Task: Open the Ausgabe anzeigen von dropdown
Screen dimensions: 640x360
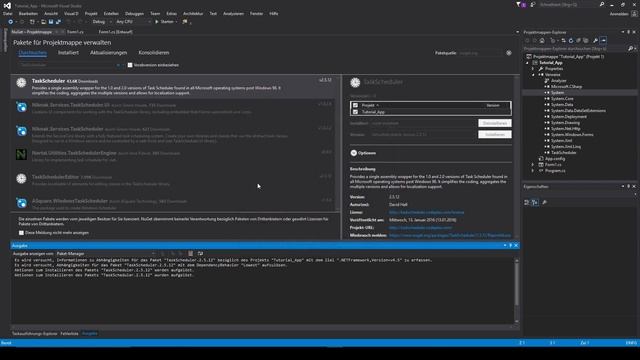Action: [x=105, y=253]
